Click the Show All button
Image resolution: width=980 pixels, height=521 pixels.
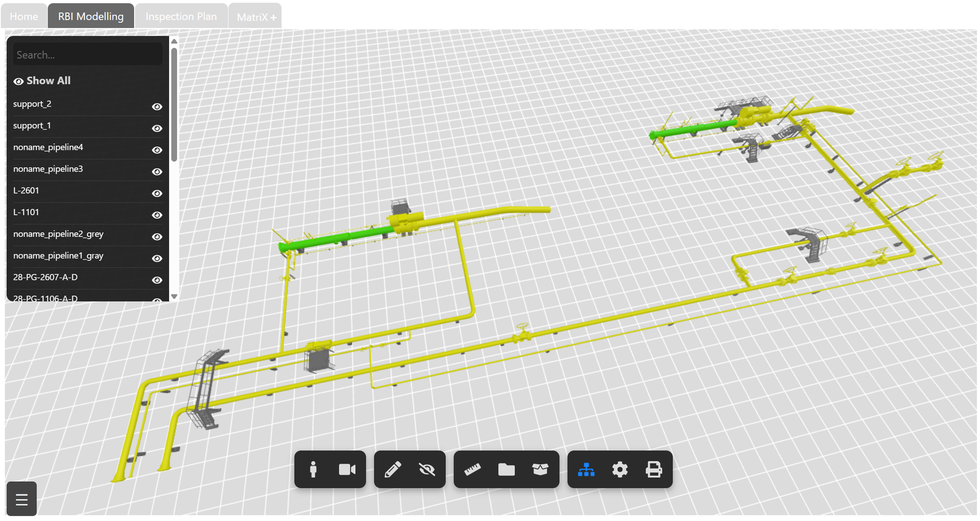click(42, 81)
